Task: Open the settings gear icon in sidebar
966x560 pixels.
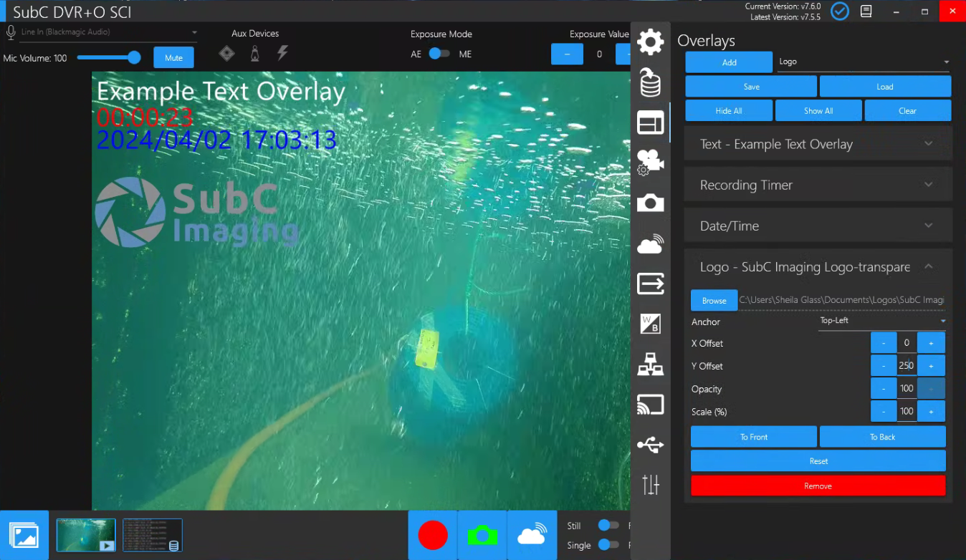Action: click(650, 42)
